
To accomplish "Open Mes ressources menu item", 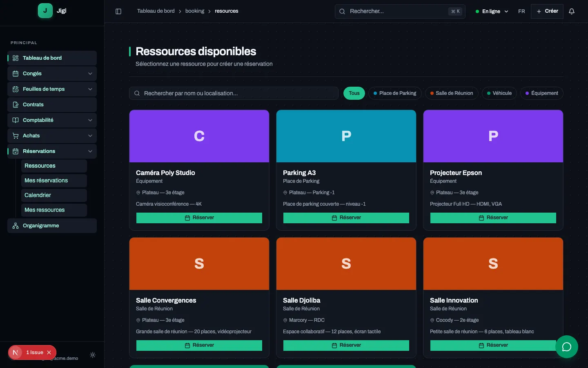I will point(54,210).
